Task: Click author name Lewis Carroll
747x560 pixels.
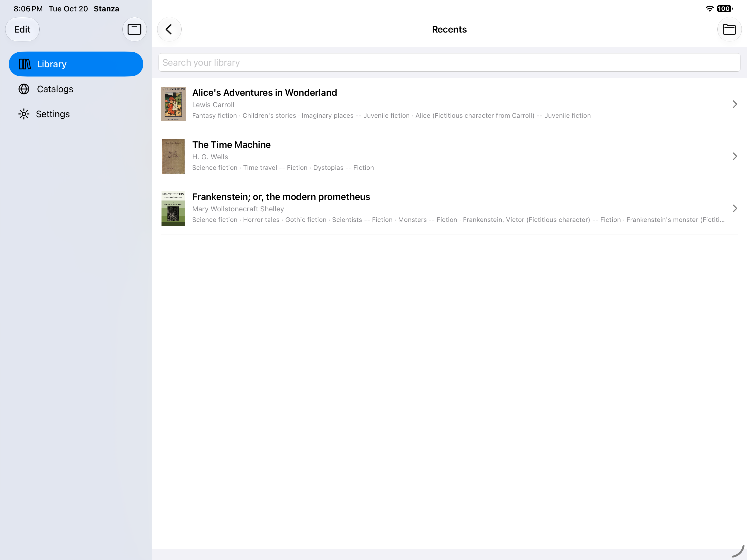Action: 213,105
